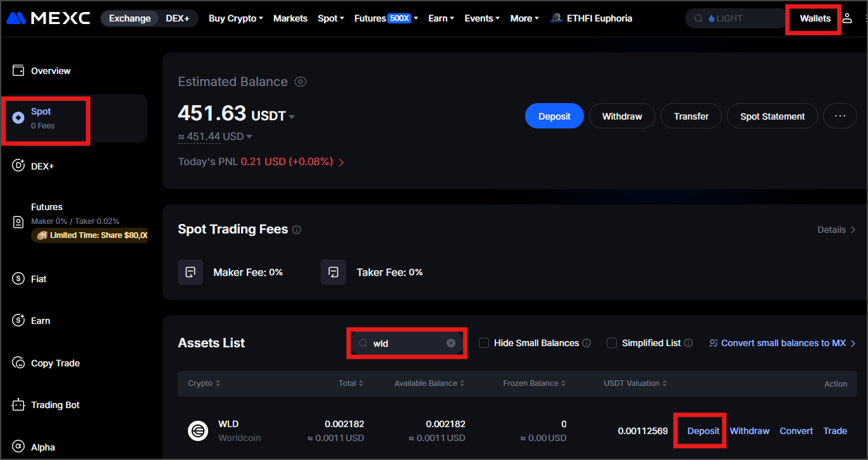
Task: Toggle estimated balance visibility eye
Action: (301, 82)
